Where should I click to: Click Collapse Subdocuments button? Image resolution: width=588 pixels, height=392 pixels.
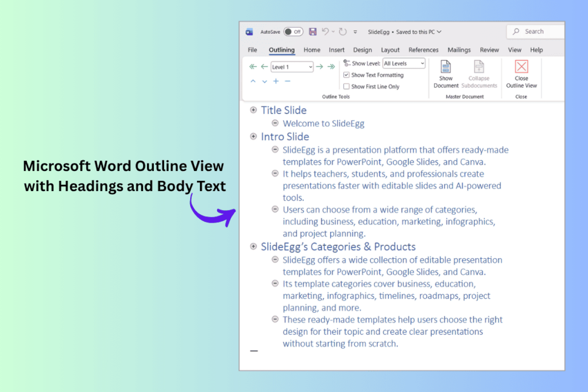coord(479,74)
